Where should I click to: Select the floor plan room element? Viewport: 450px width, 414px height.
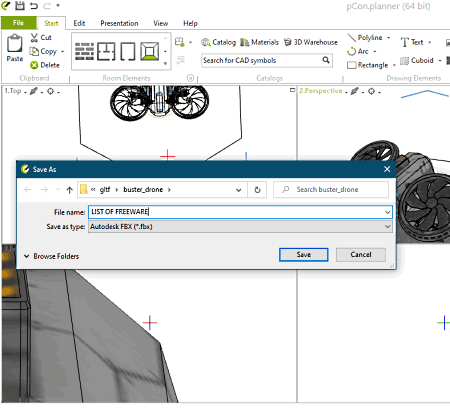click(106, 51)
